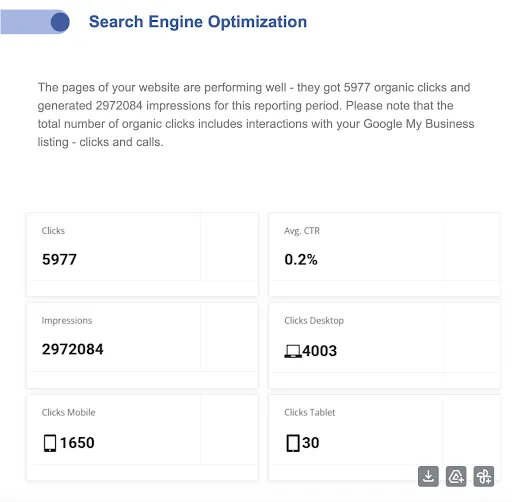The image size is (512, 502).
Task: Click the Clicks Mobile label
Action: (69, 413)
